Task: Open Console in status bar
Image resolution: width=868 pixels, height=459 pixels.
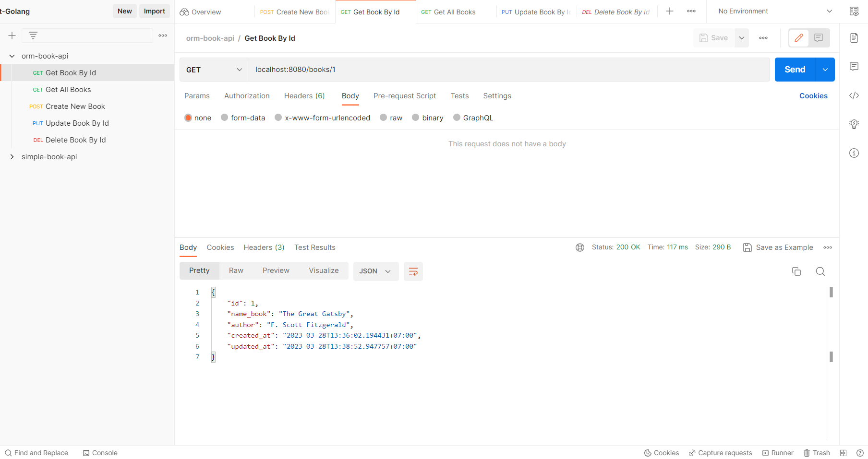Action: pos(100,453)
